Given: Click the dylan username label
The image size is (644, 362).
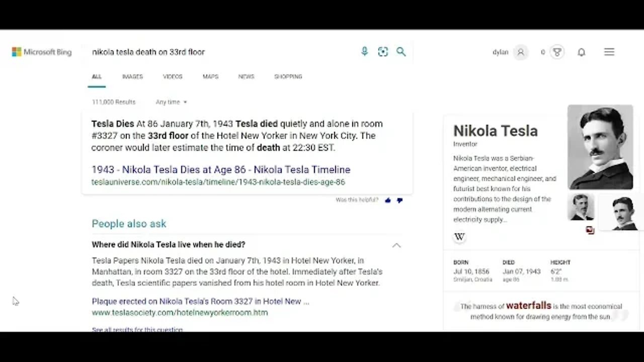Looking at the screenshot, I should (501, 52).
